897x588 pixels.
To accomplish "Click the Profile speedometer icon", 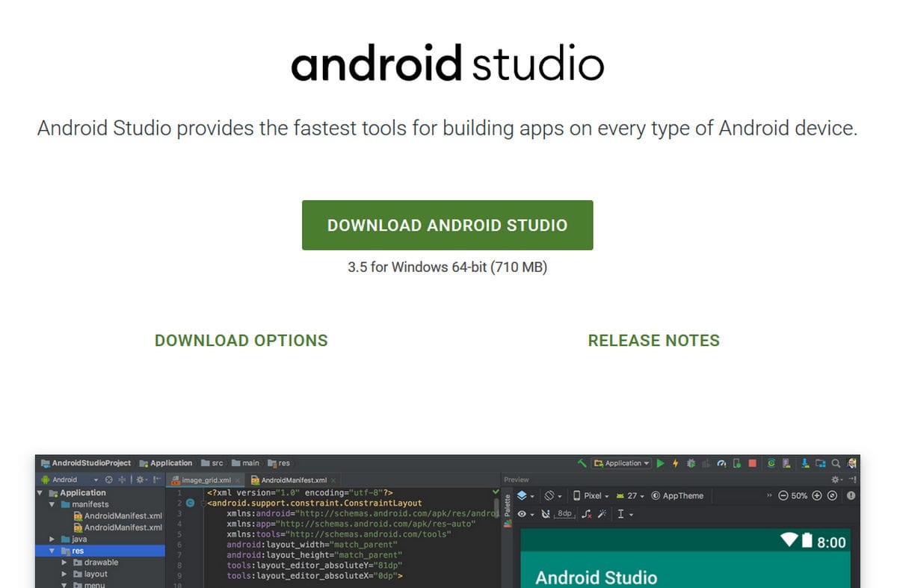I will (721, 463).
